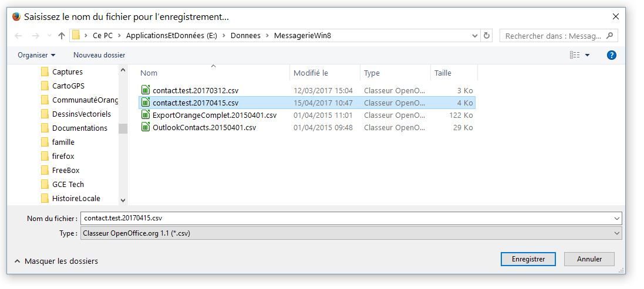Select the ExportOrangeComplet.20150401.csv file
Image resolution: width=644 pixels, height=289 pixels.
[x=214, y=115]
